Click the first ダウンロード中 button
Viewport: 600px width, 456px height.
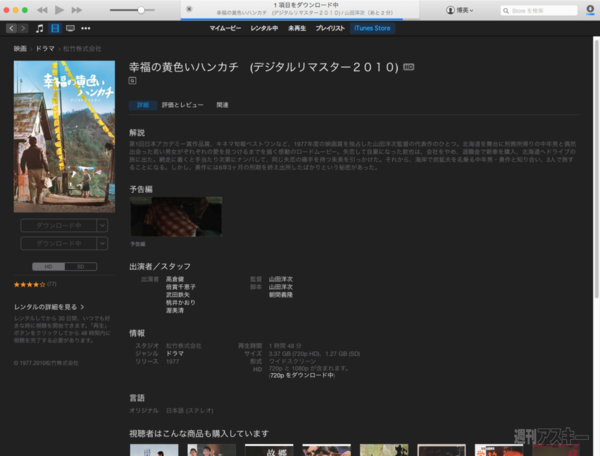pyautogui.click(x=59, y=226)
